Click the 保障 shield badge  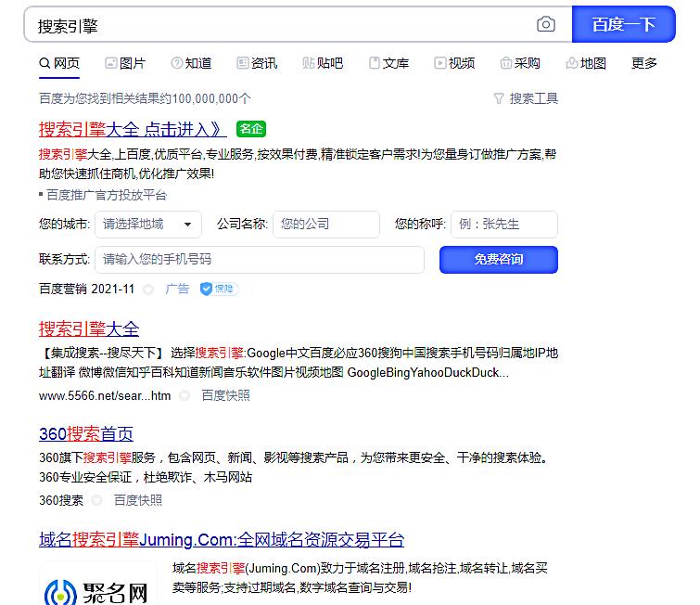(x=219, y=290)
